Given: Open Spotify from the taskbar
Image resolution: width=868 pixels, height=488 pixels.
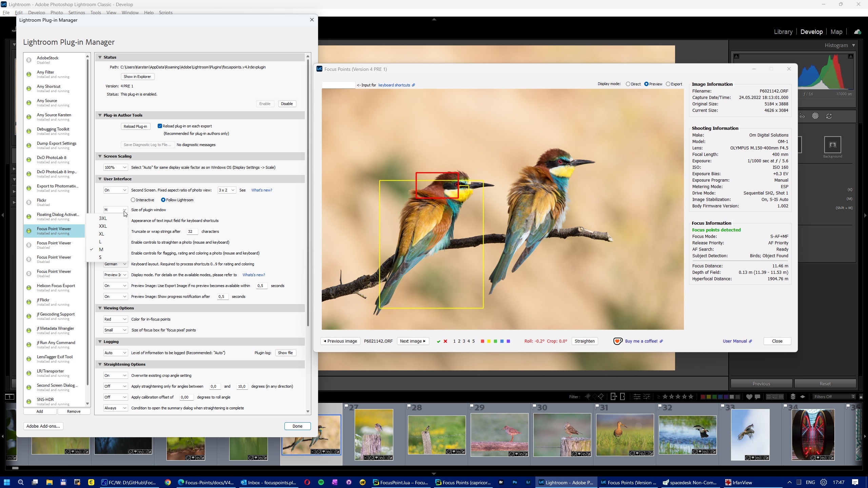Looking at the screenshot, I should pos(321,482).
